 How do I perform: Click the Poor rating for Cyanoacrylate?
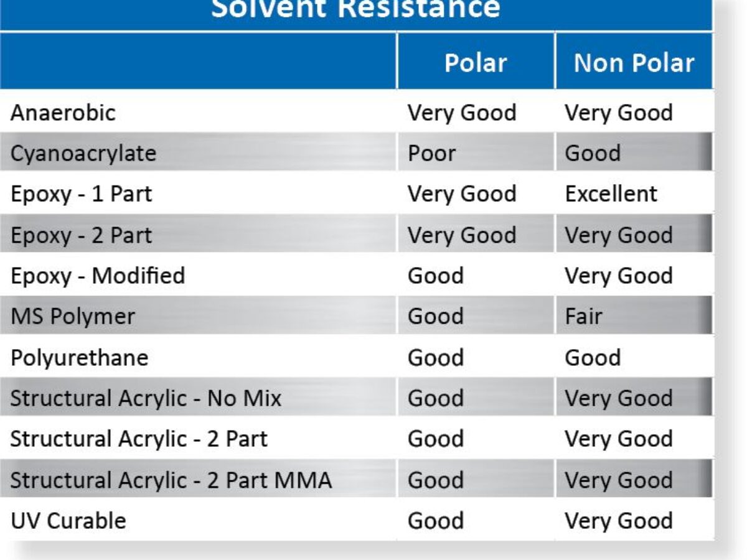(432, 153)
